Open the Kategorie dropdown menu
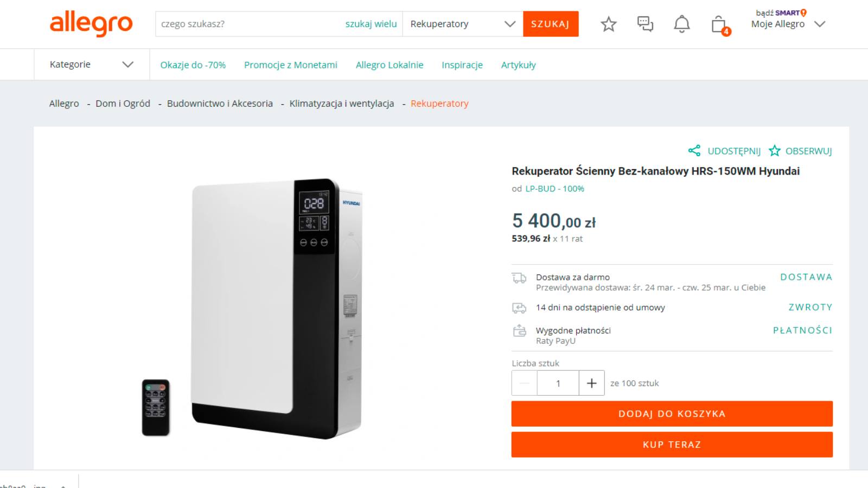 (91, 65)
